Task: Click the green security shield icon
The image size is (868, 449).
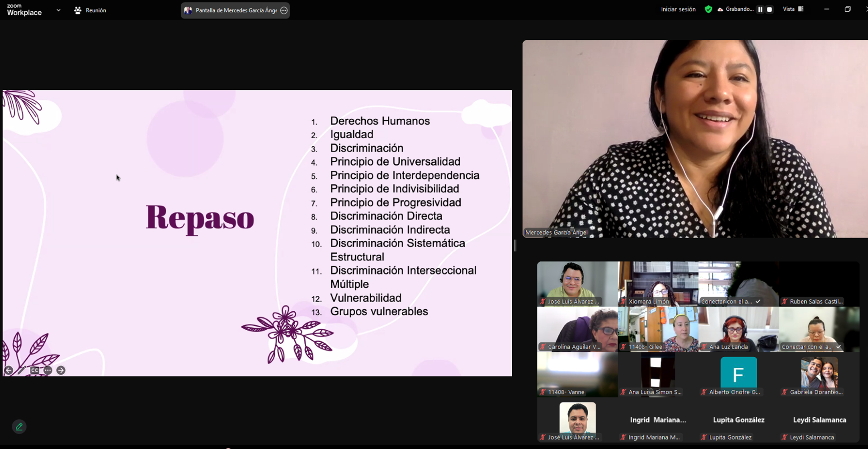Action: coord(708,9)
